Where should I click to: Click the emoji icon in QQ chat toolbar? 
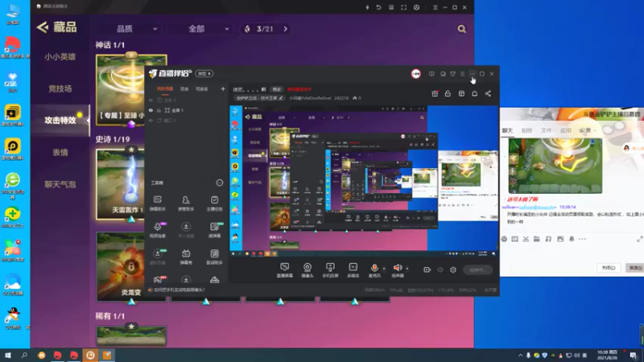coord(504,239)
